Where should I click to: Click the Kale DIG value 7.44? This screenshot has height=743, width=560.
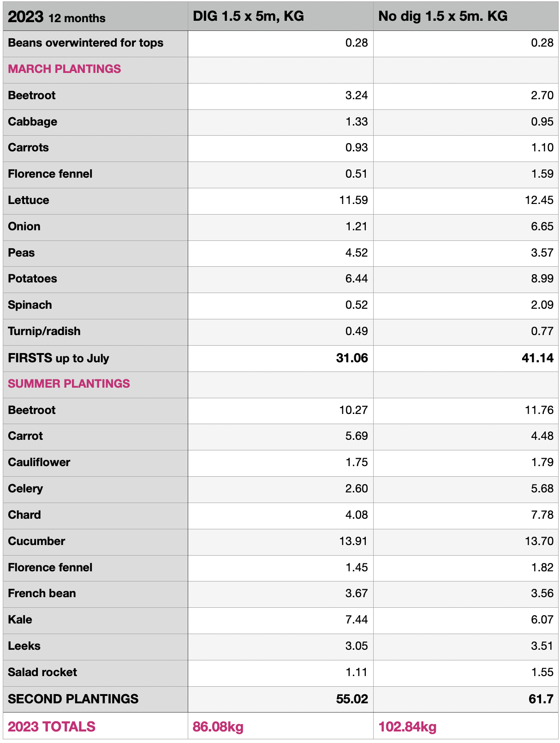coord(356,620)
